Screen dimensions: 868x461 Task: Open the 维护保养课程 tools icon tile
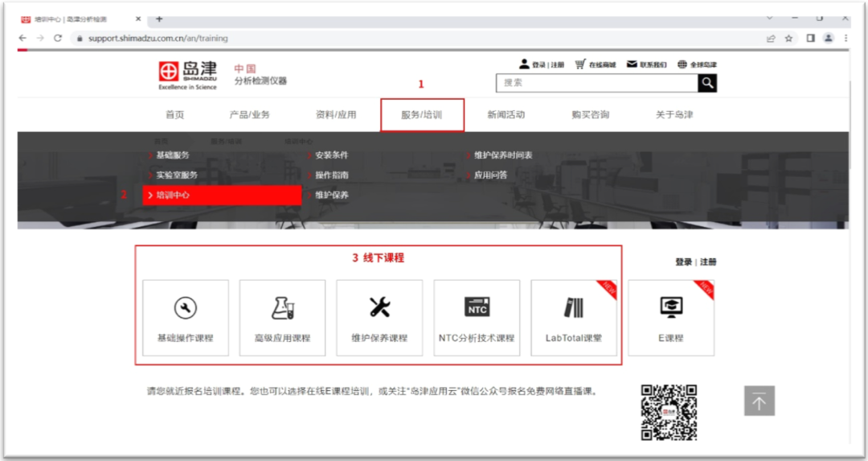point(379,317)
